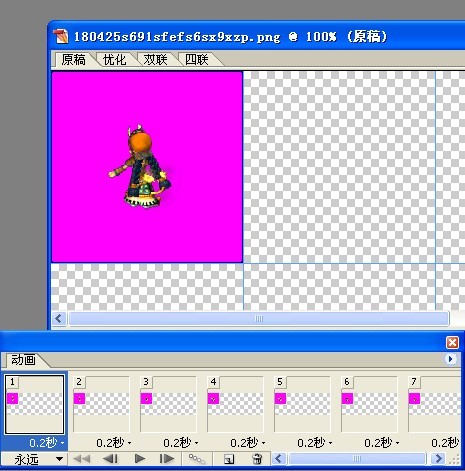Open the animation panel flyout menu arrow
Image resolution: width=465 pixels, height=471 pixels.
pyautogui.click(x=451, y=359)
